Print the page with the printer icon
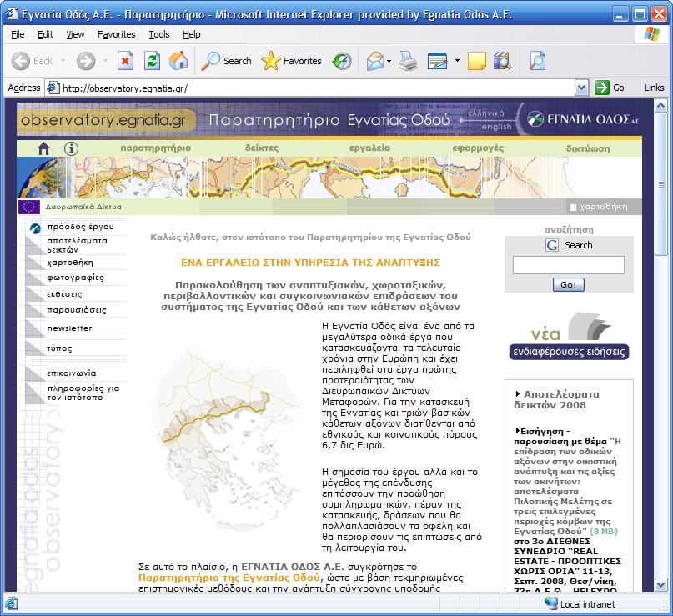The image size is (673, 616). click(x=407, y=61)
